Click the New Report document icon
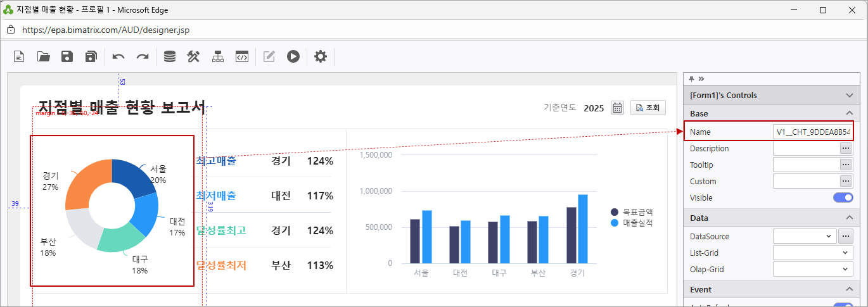The height and width of the screenshot is (307, 868). coord(20,56)
